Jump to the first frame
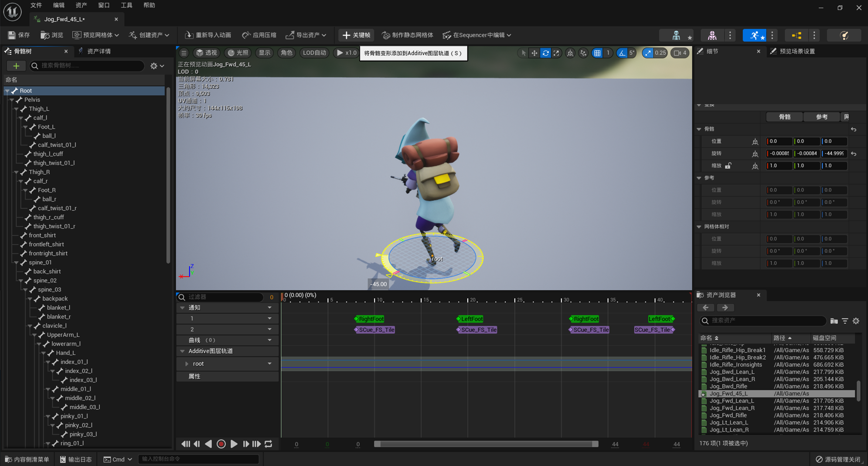 tap(186, 444)
